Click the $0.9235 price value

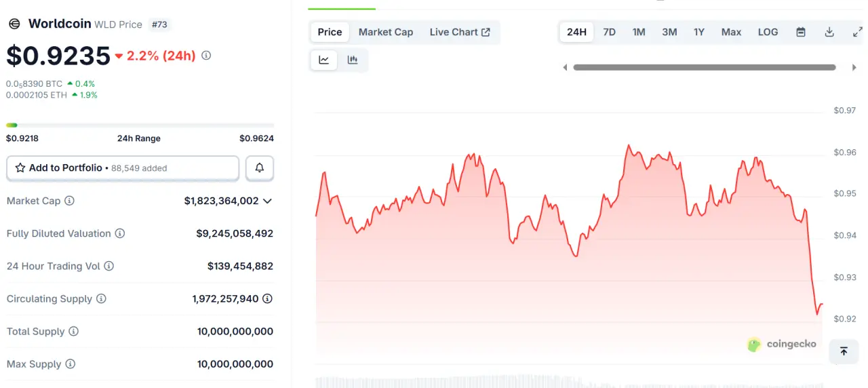click(58, 56)
